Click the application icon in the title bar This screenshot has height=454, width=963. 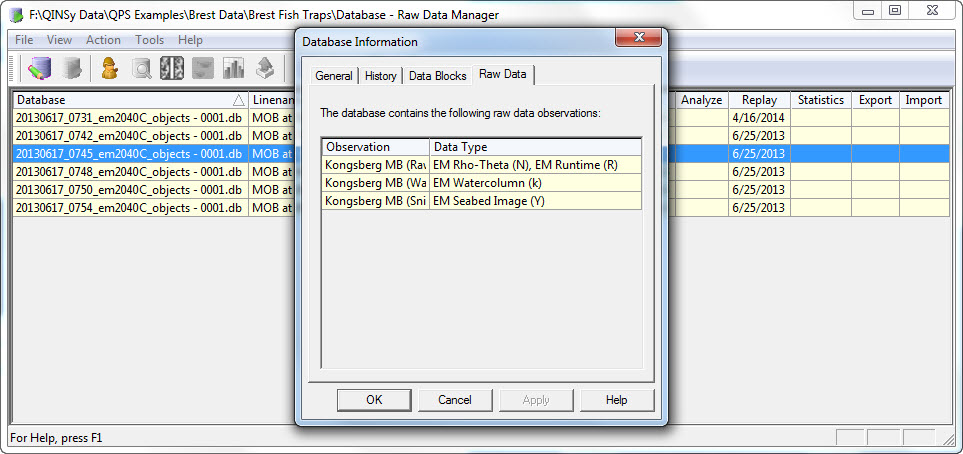[16, 15]
